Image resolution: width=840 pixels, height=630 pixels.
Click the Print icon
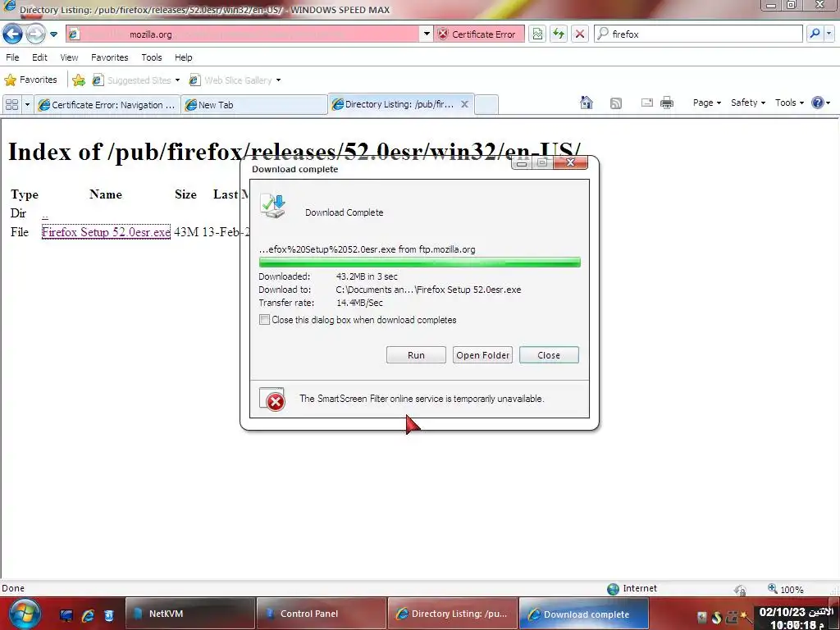point(667,103)
